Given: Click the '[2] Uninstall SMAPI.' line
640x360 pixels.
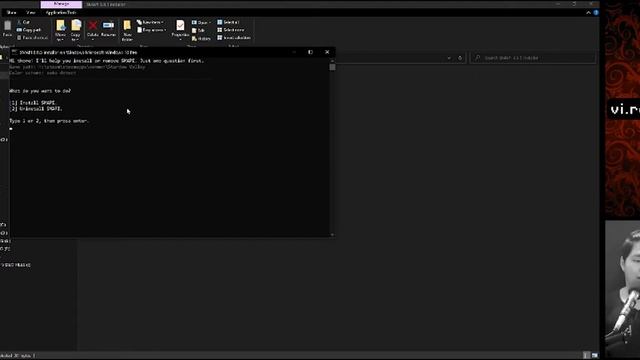Looking at the screenshot, I should point(36,109).
